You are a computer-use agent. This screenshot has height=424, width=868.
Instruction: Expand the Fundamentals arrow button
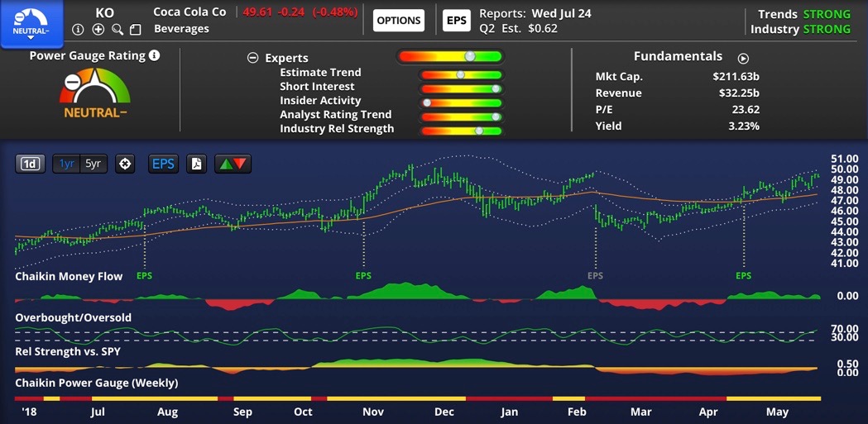(743, 59)
